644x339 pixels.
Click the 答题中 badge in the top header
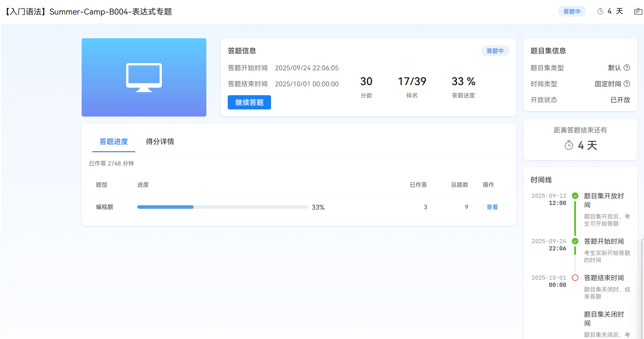click(x=572, y=12)
